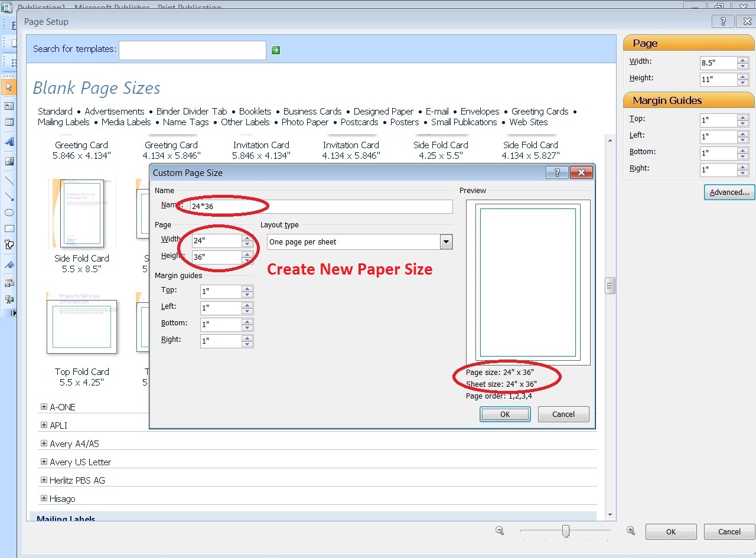This screenshot has width=756, height=558.
Task: Choose the Rectangle shape tool
Action: 9,229
